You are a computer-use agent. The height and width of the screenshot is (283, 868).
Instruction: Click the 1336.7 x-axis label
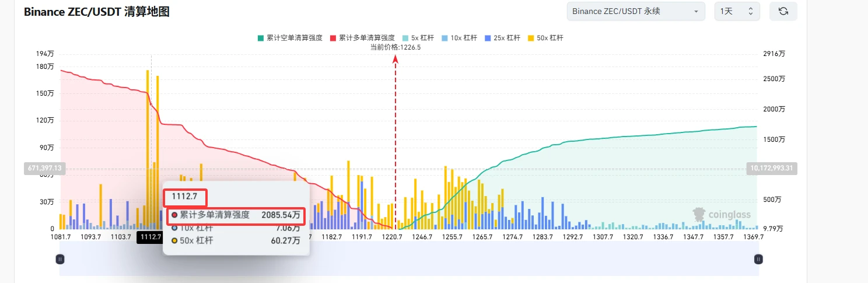pyautogui.click(x=663, y=237)
